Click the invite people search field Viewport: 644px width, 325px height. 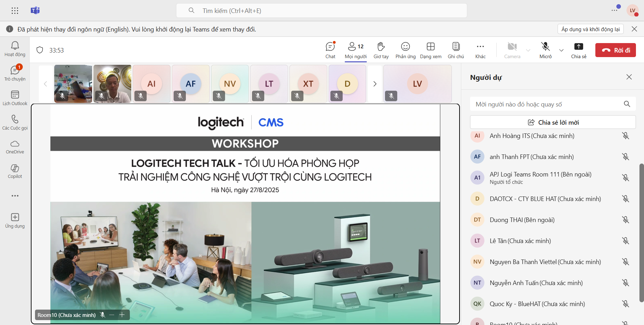pos(546,104)
